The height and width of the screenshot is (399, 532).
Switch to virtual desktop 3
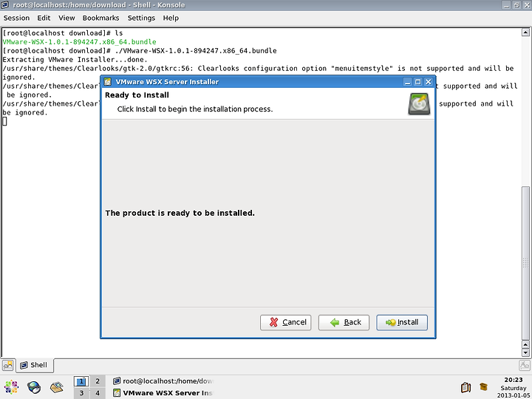pos(81,393)
